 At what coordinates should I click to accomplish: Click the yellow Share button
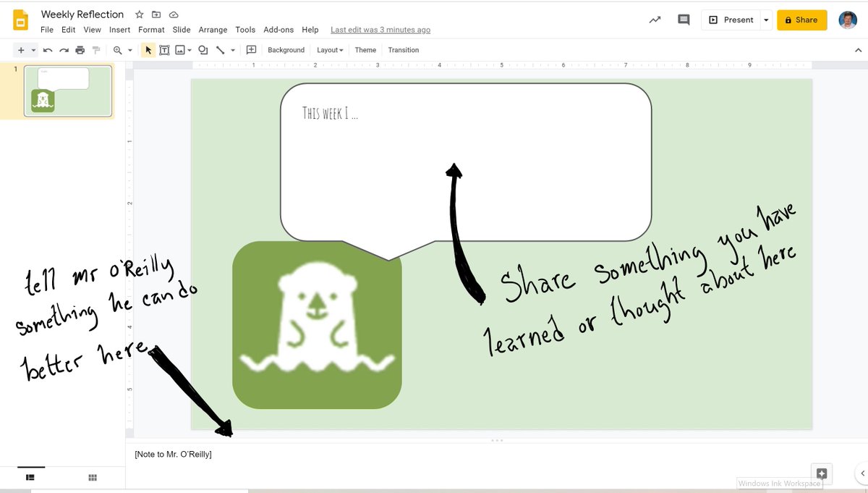pos(801,20)
